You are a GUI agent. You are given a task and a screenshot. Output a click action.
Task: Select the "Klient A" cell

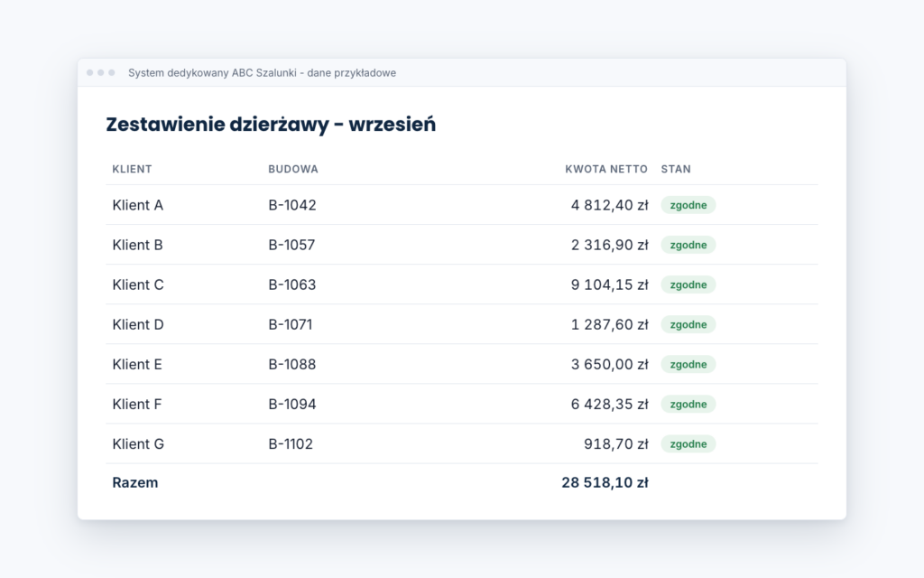pyautogui.click(x=138, y=205)
